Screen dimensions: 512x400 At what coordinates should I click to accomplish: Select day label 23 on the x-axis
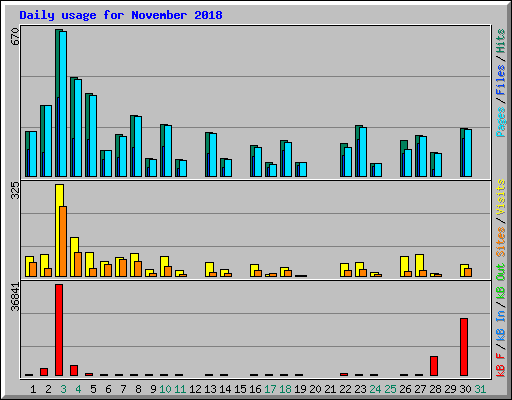[360, 389]
